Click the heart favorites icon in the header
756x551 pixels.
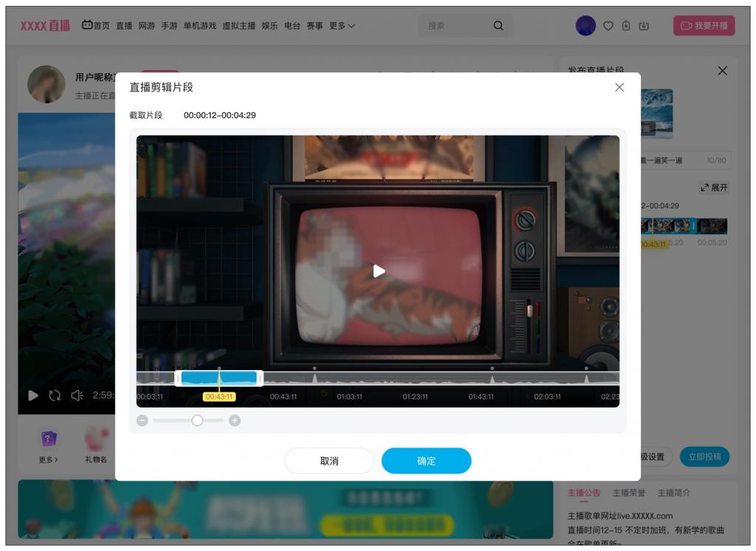608,26
